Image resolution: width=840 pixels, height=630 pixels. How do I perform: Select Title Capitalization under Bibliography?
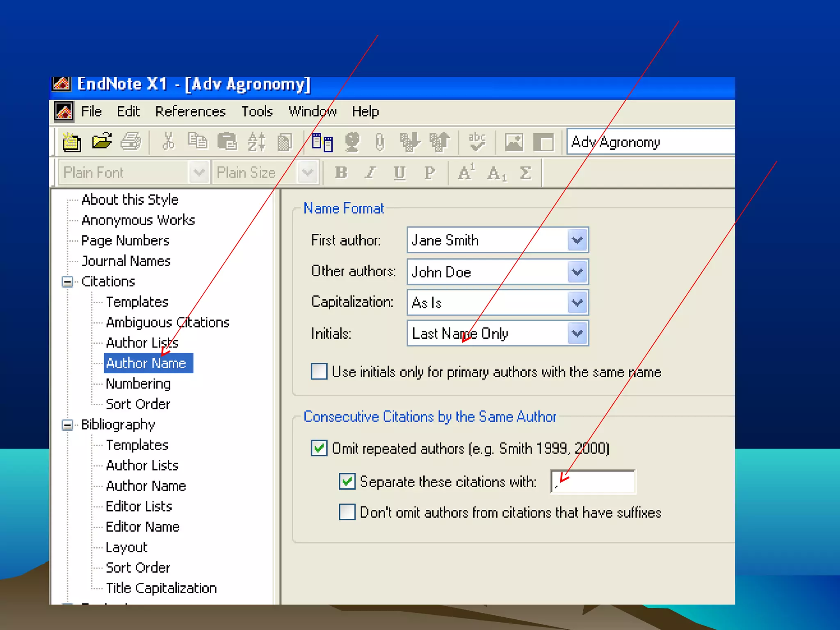(x=161, y=588)
